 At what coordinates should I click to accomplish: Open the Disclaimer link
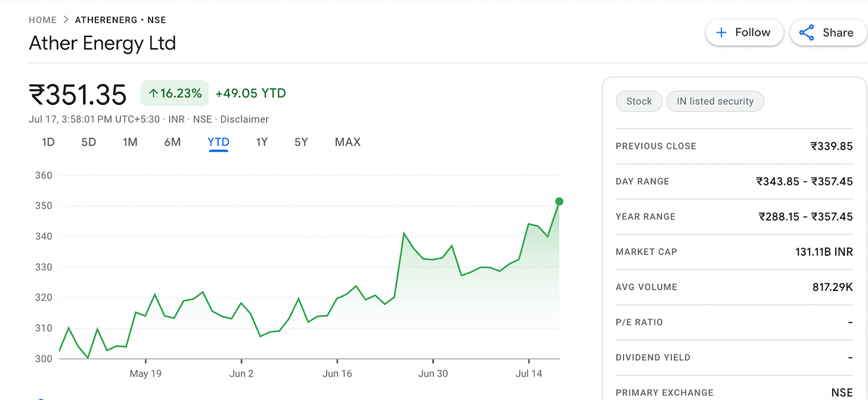pos(244,119)
